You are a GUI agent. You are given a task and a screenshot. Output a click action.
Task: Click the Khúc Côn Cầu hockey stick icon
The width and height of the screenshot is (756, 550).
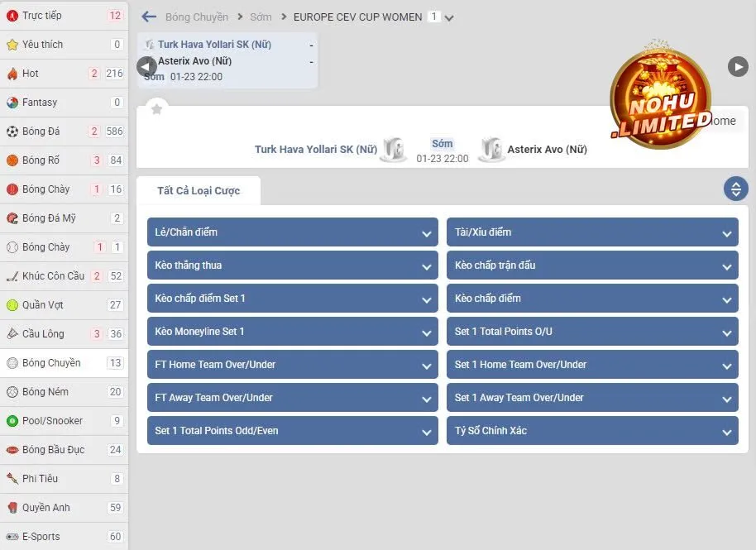point(12,276)
